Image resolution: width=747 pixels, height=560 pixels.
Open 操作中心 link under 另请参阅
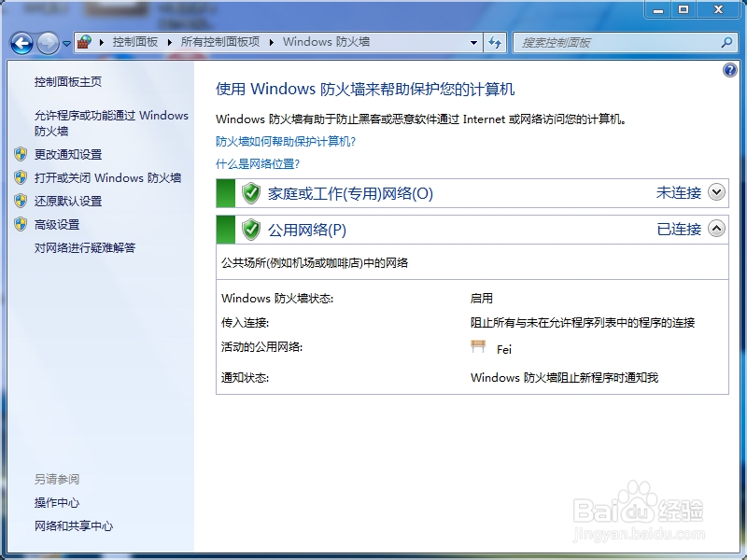pos(57,502)
